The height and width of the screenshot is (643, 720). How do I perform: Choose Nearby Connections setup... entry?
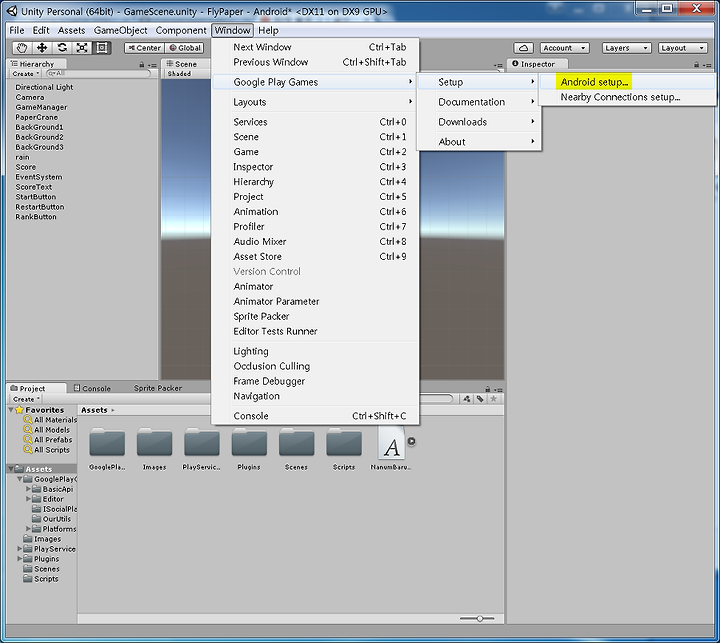click(x=627, y=97)
